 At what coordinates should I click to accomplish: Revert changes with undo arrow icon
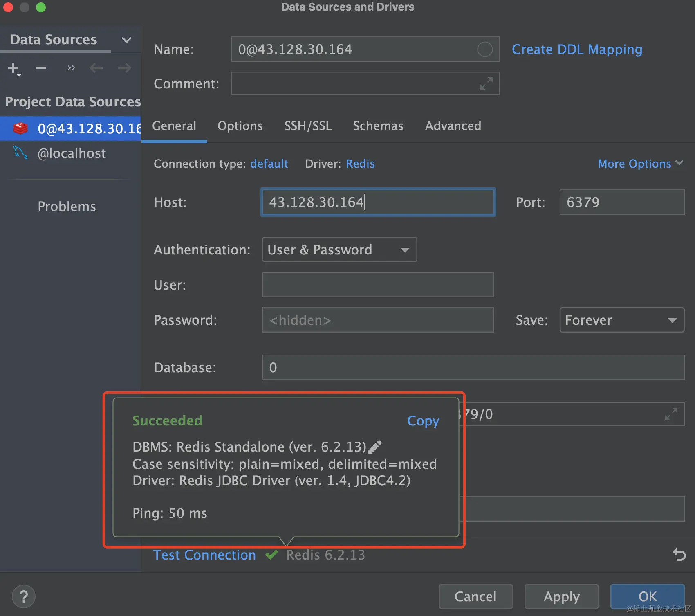point(679,555)
